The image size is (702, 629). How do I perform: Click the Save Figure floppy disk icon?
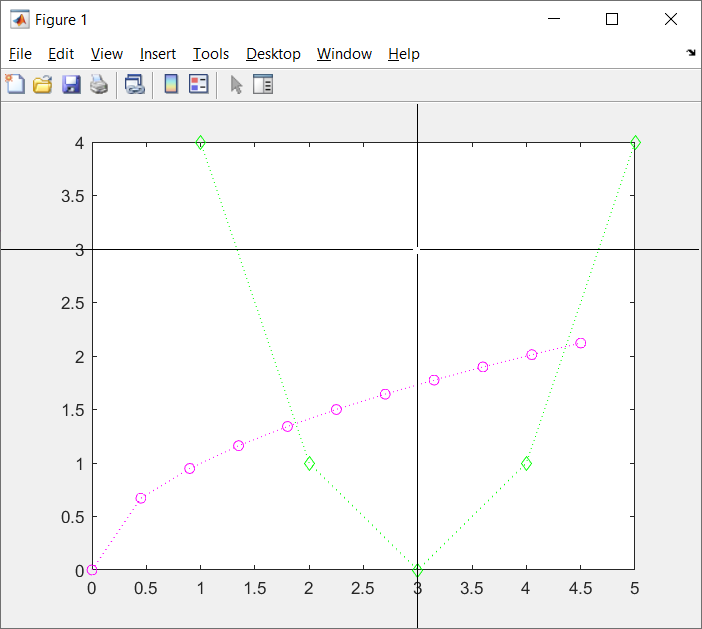[71, 84]
